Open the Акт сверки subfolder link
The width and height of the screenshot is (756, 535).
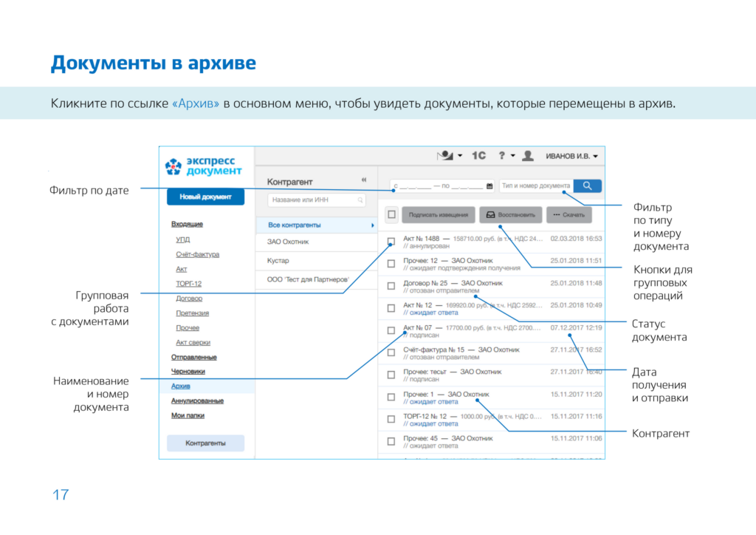pos(193,343)
